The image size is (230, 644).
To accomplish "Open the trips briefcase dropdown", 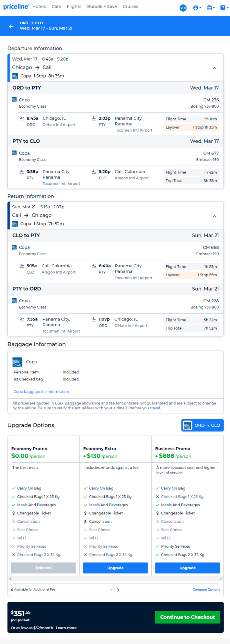I will tap(211, 8).
